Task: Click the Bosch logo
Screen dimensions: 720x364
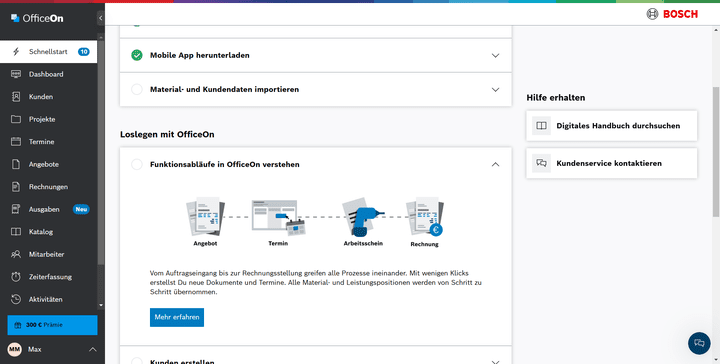Action: coord(672,14)
